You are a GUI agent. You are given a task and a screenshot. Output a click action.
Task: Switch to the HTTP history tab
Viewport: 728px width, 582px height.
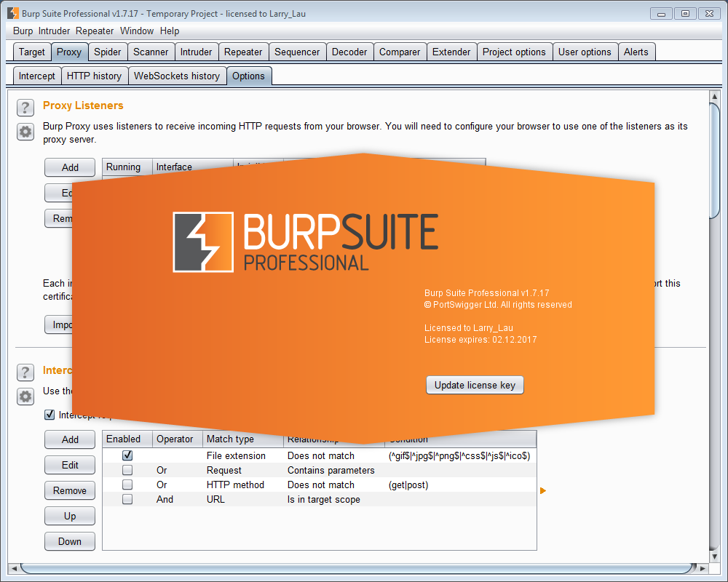(95, 76)
